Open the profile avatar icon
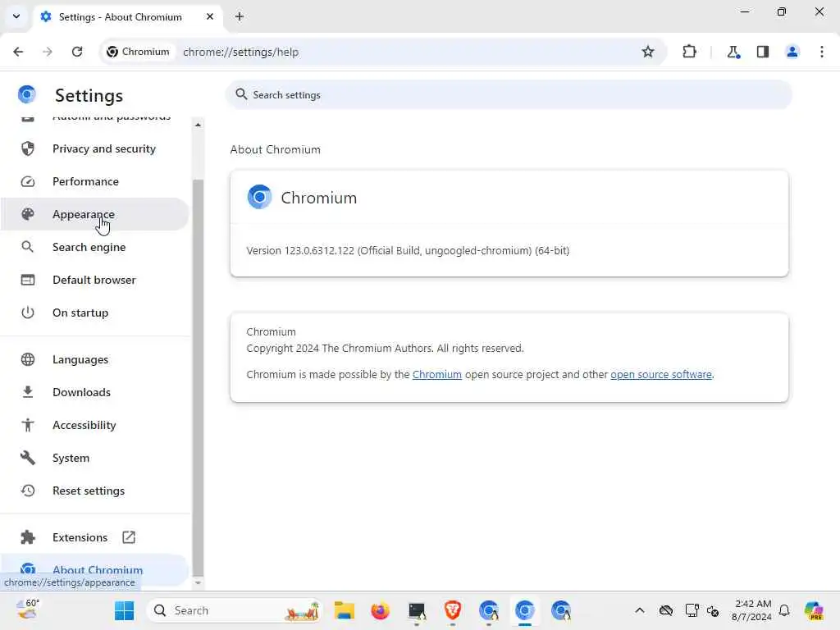This screenshot has height=630, width=840. (792, 52)
